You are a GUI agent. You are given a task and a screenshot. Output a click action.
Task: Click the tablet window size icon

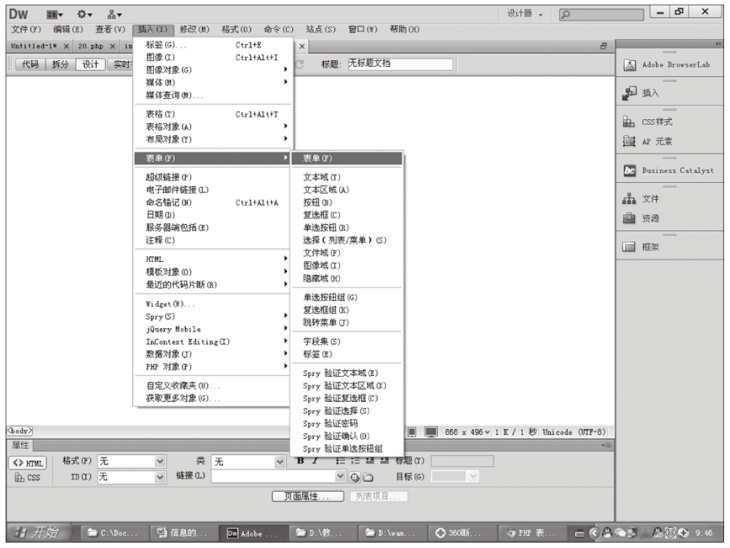point(412,432)
